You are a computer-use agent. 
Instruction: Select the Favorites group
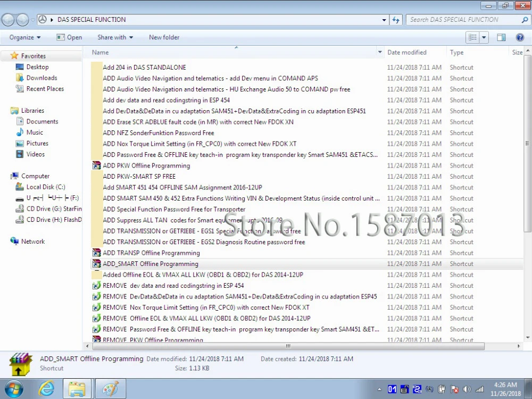pyautogui.click(x=33, y=56)
